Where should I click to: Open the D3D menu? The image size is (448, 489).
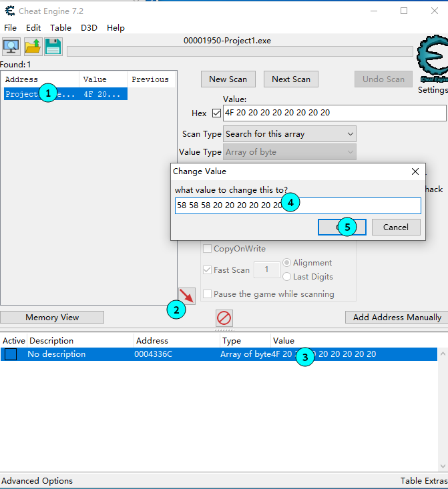tap(89, 28)
